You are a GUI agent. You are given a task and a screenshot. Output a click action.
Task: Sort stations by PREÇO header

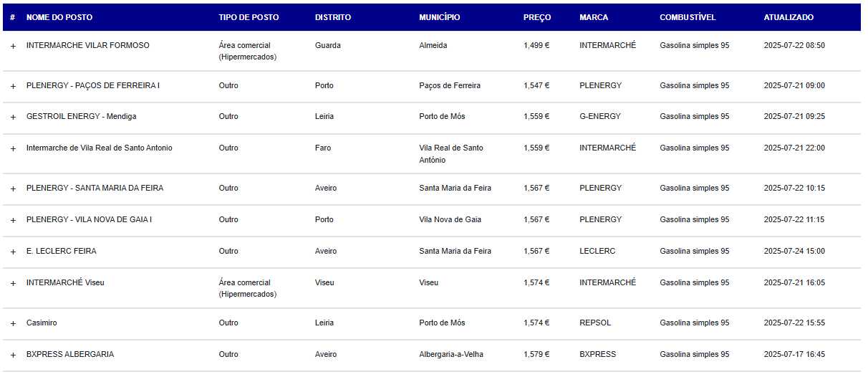tap(537, 17)
